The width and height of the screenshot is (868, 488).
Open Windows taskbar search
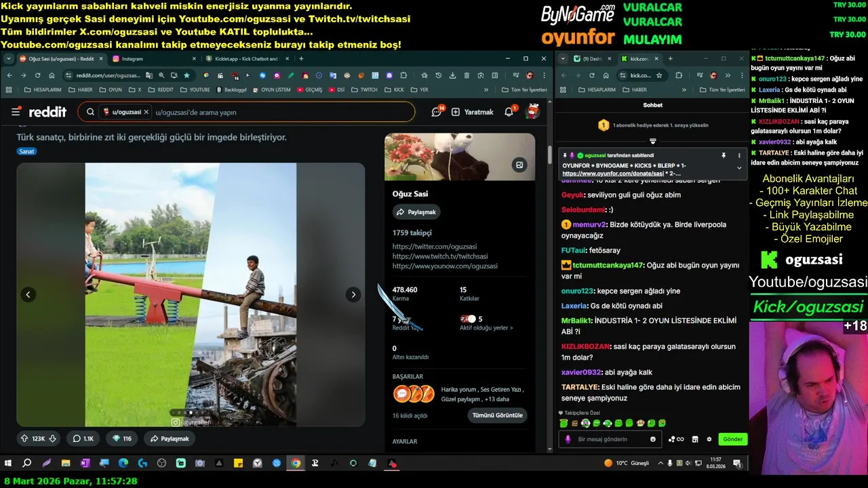(27, 464)
